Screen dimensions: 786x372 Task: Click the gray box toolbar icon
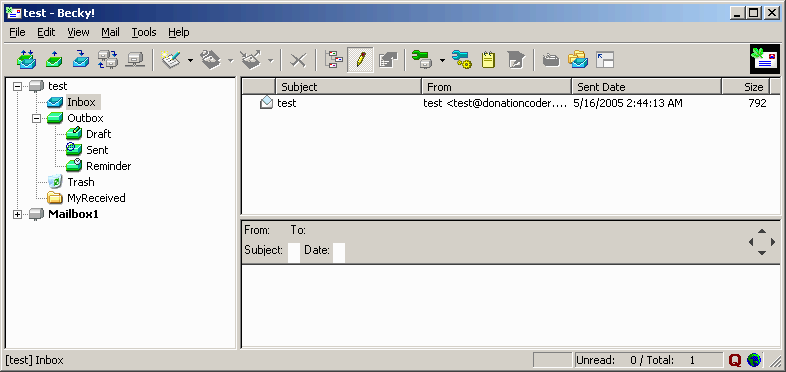[551, 60]
